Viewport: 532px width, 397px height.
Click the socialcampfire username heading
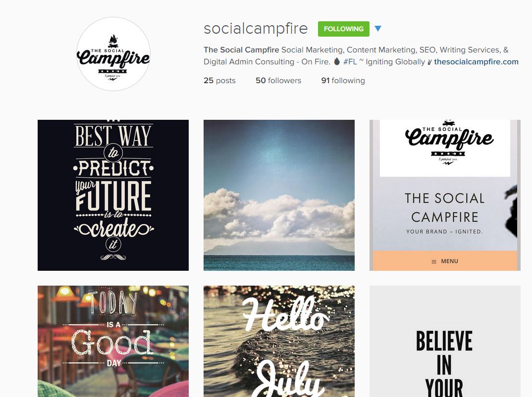256,29
